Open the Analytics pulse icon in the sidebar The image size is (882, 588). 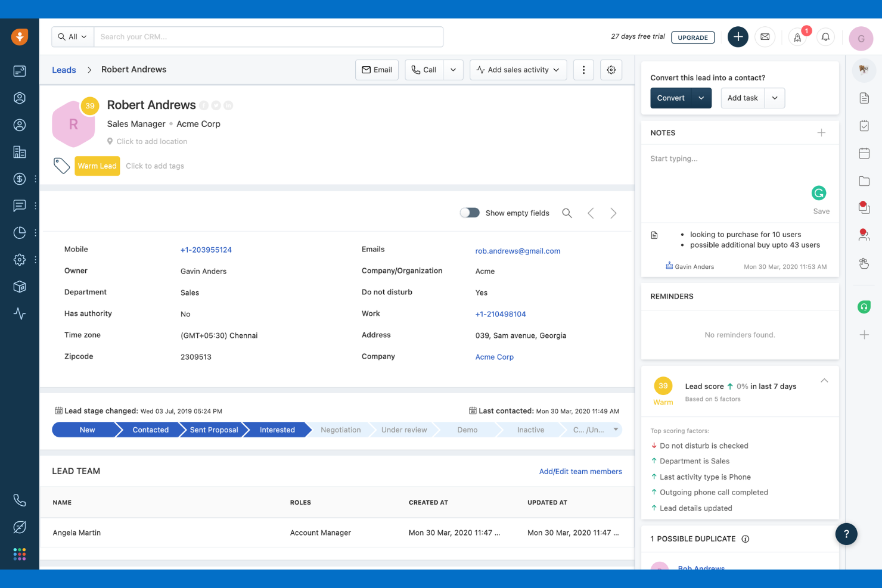[x=20, y=313]
